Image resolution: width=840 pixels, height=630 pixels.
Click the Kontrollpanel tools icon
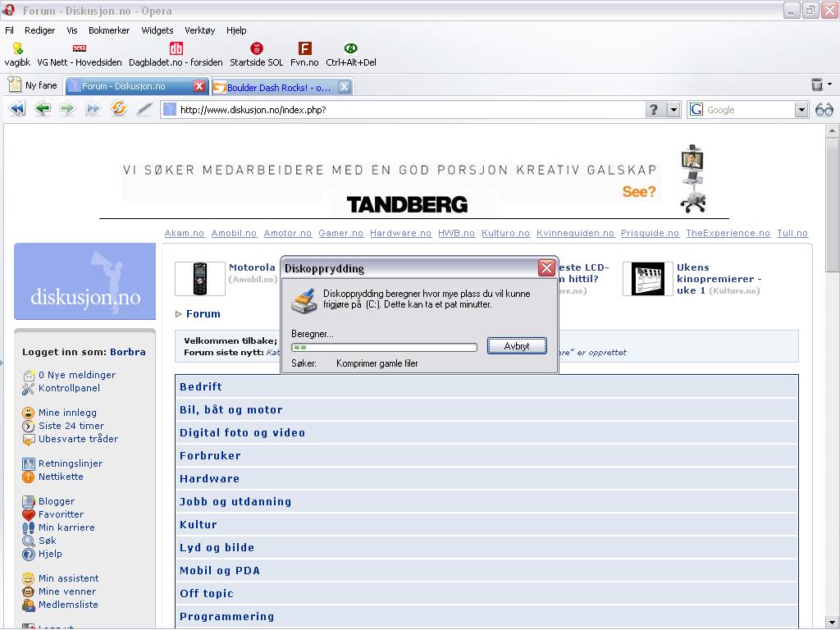click(29, 389)
